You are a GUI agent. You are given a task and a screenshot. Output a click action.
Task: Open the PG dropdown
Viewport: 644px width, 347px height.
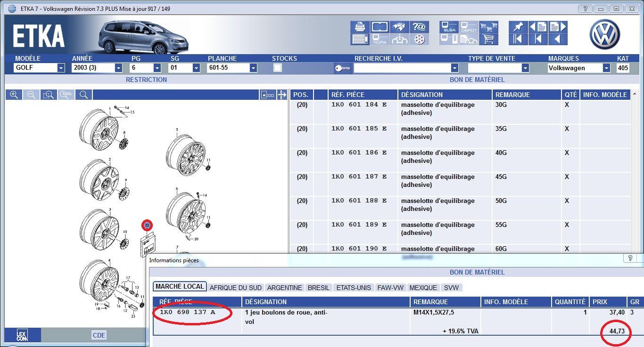click(157, 68)
